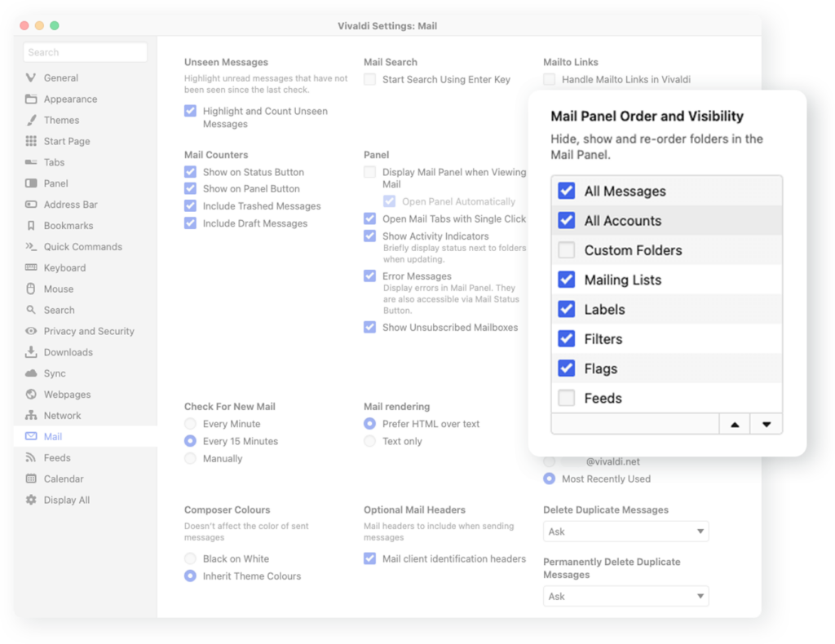Click the Mouse icon in sidebar

31,289
